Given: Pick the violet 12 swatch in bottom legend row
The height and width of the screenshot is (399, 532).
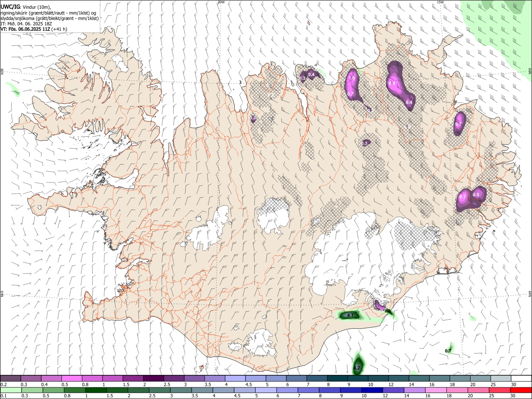Looking at the screenshot, I should [393, 390].
